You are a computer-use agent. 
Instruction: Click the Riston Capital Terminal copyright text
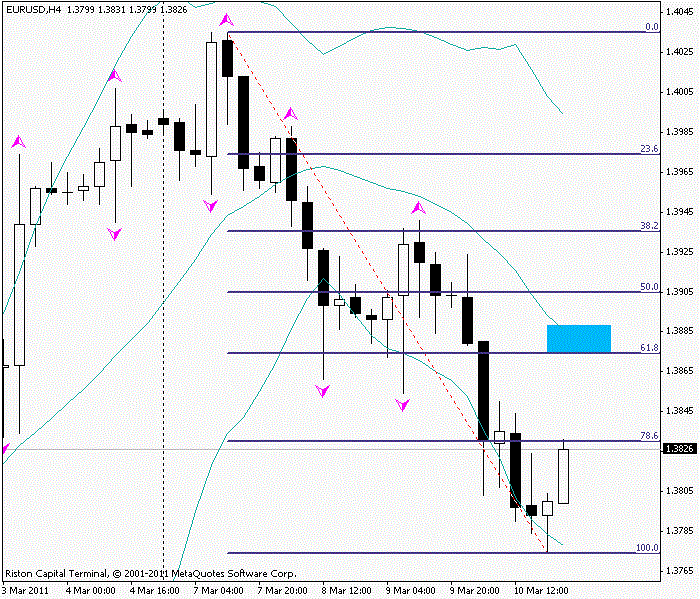pyautogui.click(x=151, y=574)
